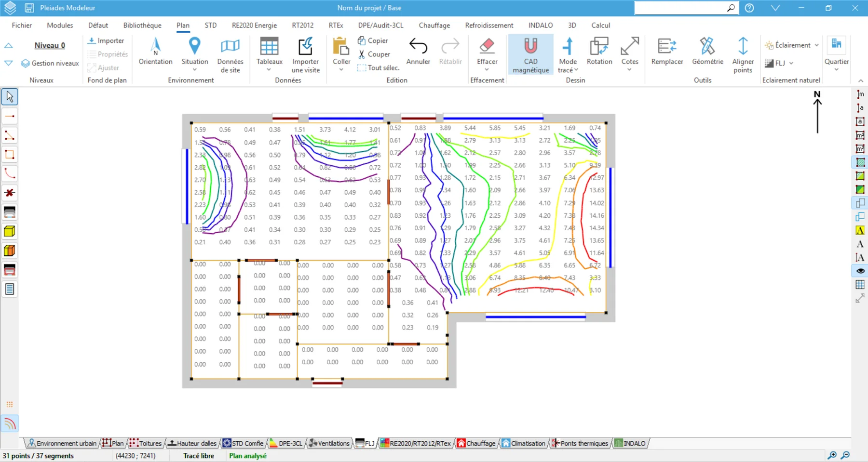868x462 pixels.
Task: Open Gestion niveaux
Action: [x=50, y=63]
